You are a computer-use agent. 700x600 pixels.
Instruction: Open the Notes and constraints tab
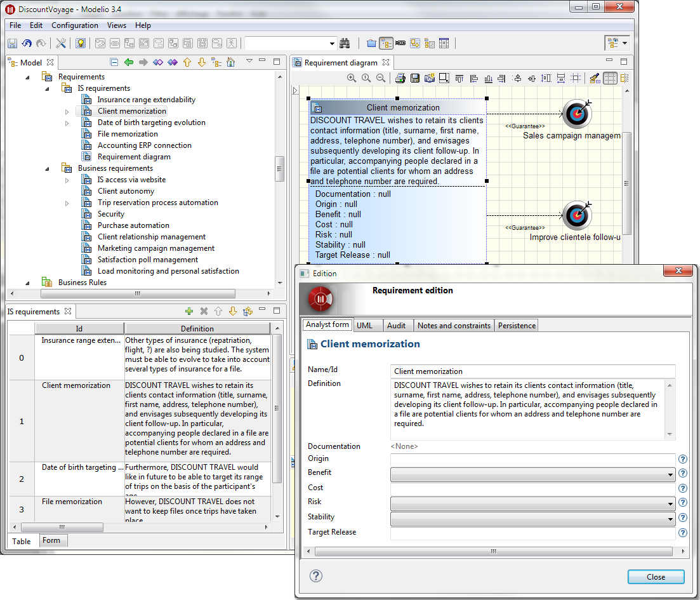(x=454, y=325)
